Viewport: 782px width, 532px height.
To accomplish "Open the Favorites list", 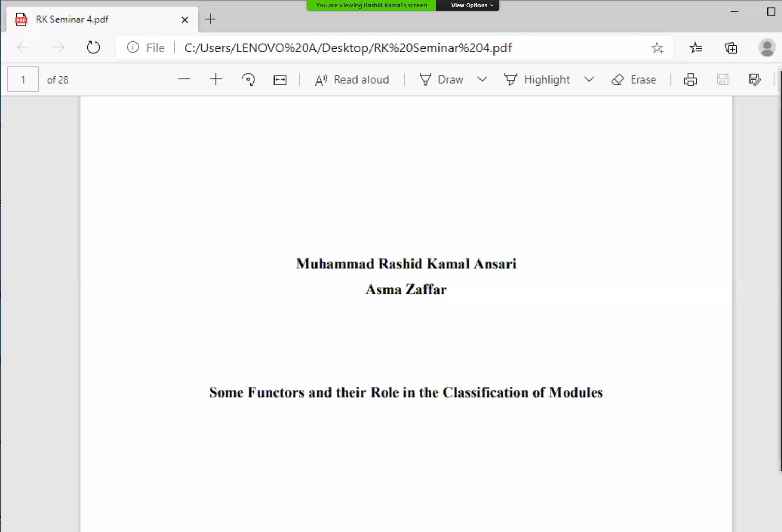I will 696,48.
